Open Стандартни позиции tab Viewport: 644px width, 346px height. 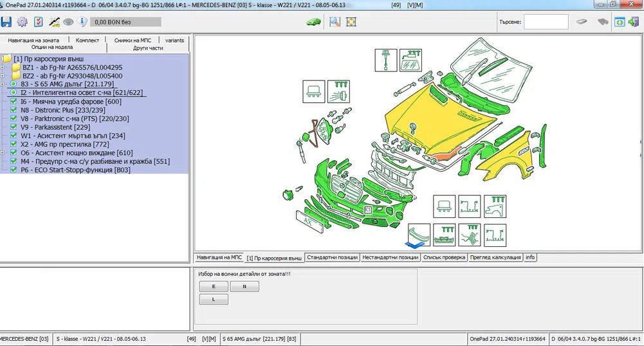click(x=332, y=257)
